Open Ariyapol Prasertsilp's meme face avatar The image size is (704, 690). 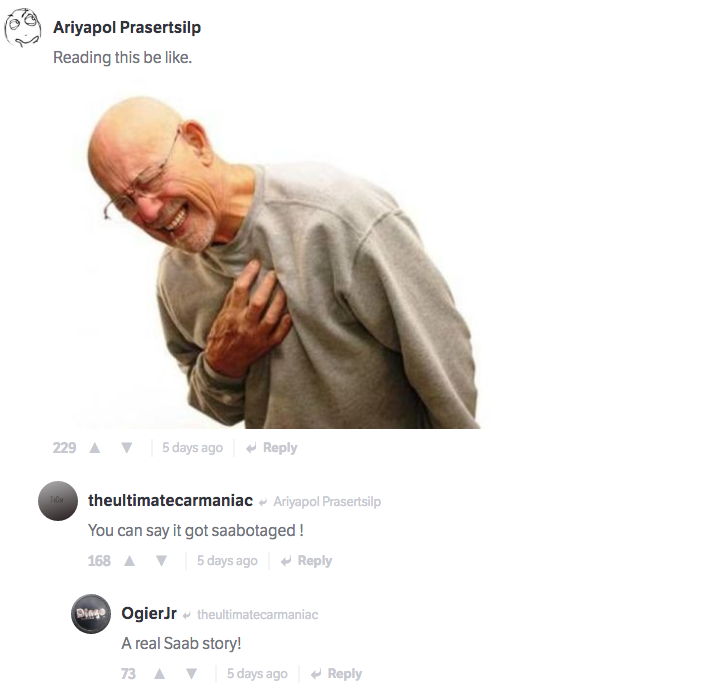[x=22, y=27]
